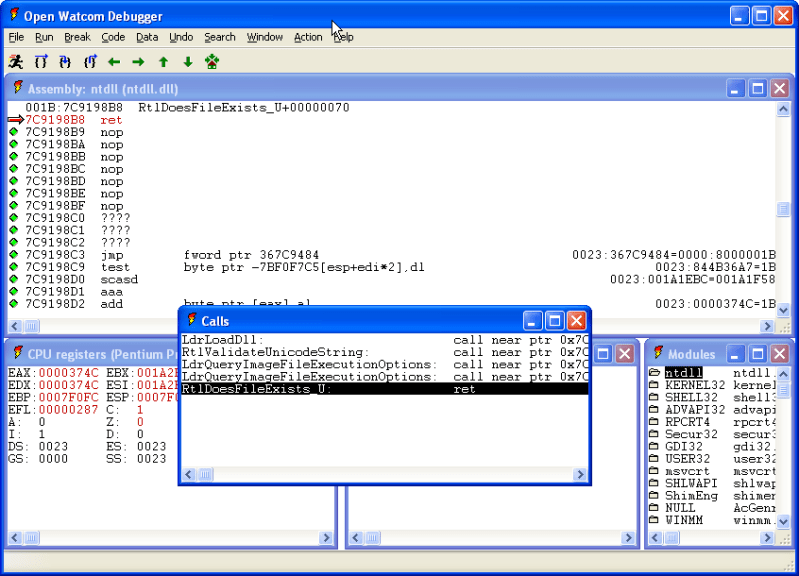Toggle breakpoint diamond at address 7C9198C3
The width and height of the screenshot is (799, 576).
click(x=14, y=254)
